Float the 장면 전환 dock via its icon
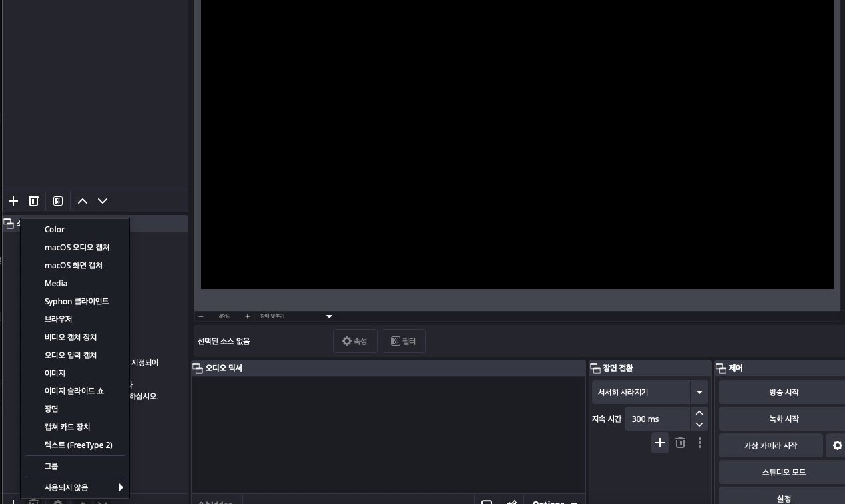The width and height of the screenshot is (845, 504). click(595, 368)
